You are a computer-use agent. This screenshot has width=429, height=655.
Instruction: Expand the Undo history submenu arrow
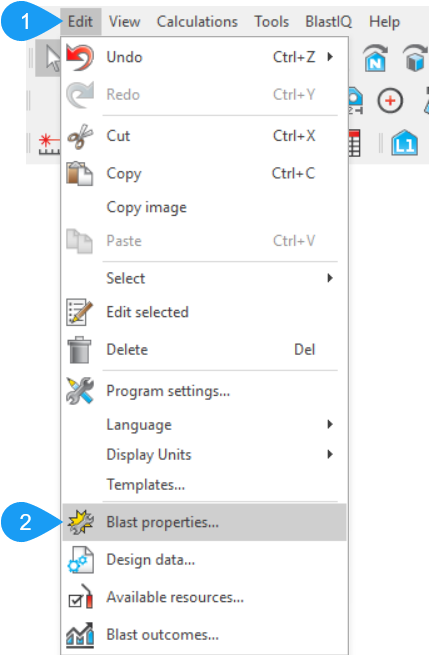click(x=330, y=56)
